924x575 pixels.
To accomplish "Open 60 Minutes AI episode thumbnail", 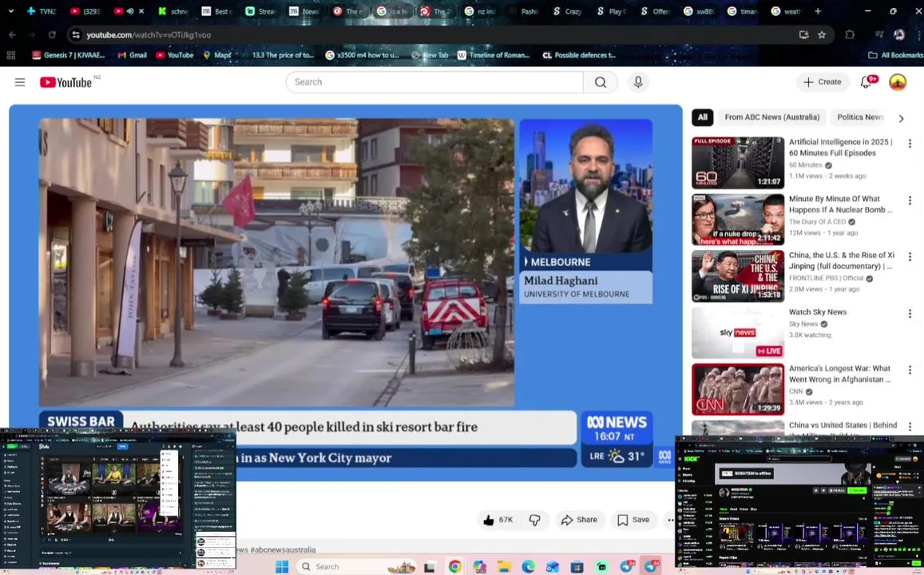I will coord(738,163).
